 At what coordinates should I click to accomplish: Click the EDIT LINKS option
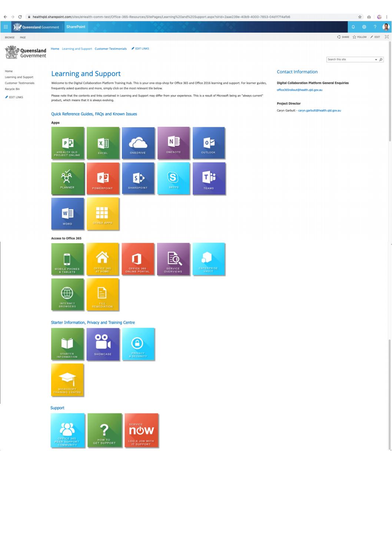pos(141,48)
